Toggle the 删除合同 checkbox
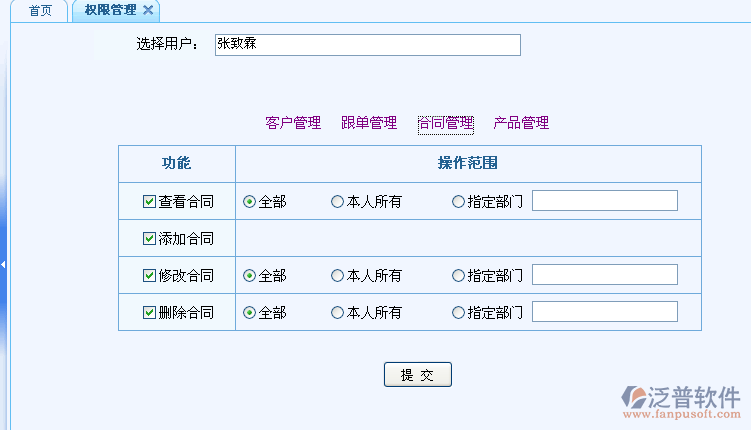This screenshot has width=751, height=430. [x=150, y=312]
